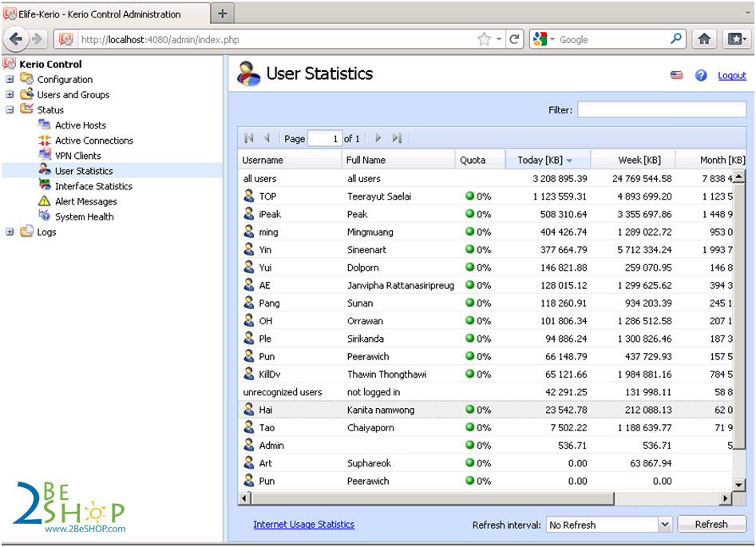
Task: Click the Logs folder icon
Action: (x=26, y=231)
